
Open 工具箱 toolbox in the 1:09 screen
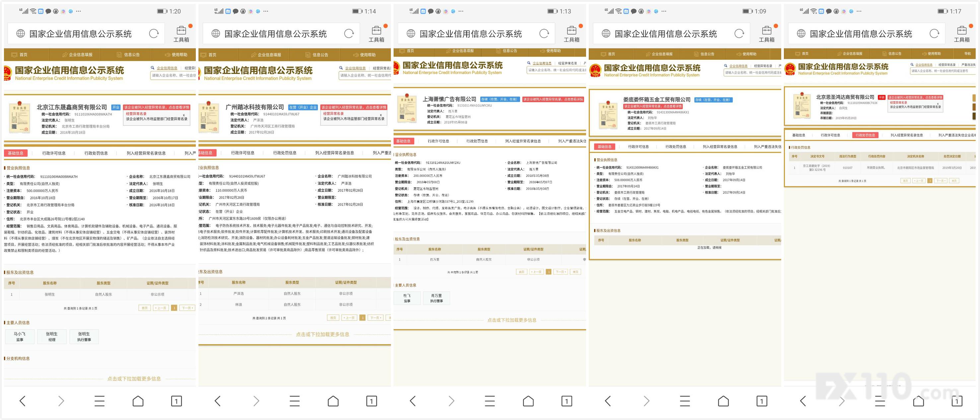tap(767, 34)
